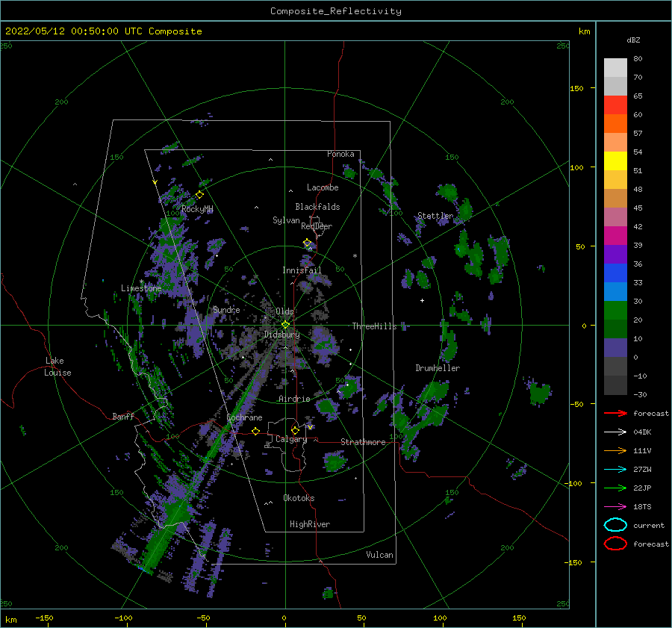Image resolution: width=672 pixels, height=628 pixels.
Task: Click the km unit label at top right
Action: tap(585, 31)
